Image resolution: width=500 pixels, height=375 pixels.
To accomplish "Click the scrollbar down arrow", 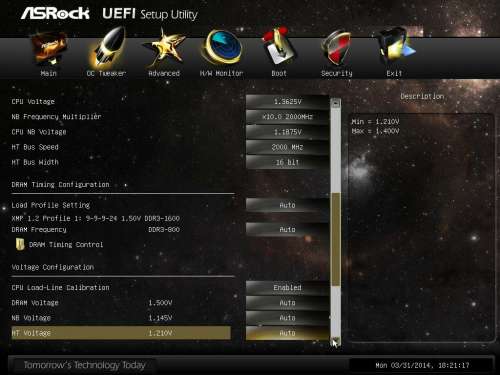I will pyautogui.click(x=336, y=341).
